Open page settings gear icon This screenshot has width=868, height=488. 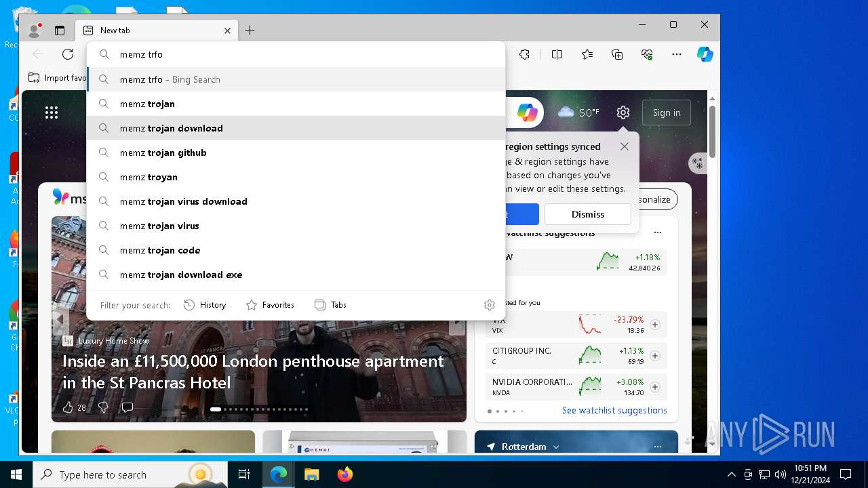(623, 113)
